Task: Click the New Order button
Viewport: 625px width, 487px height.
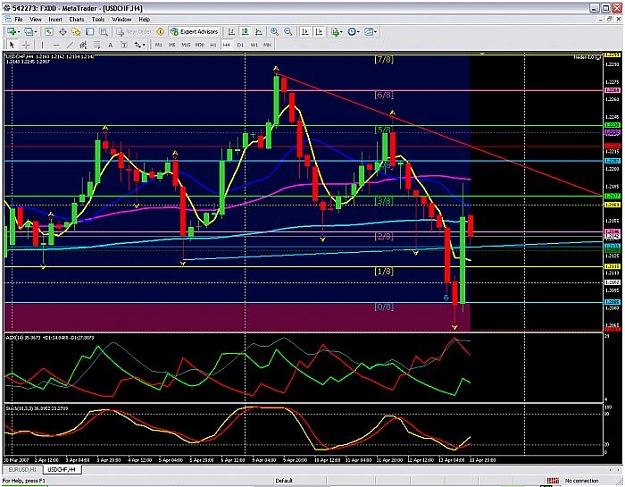Action: pyautogui.click(x=134, y=32)
